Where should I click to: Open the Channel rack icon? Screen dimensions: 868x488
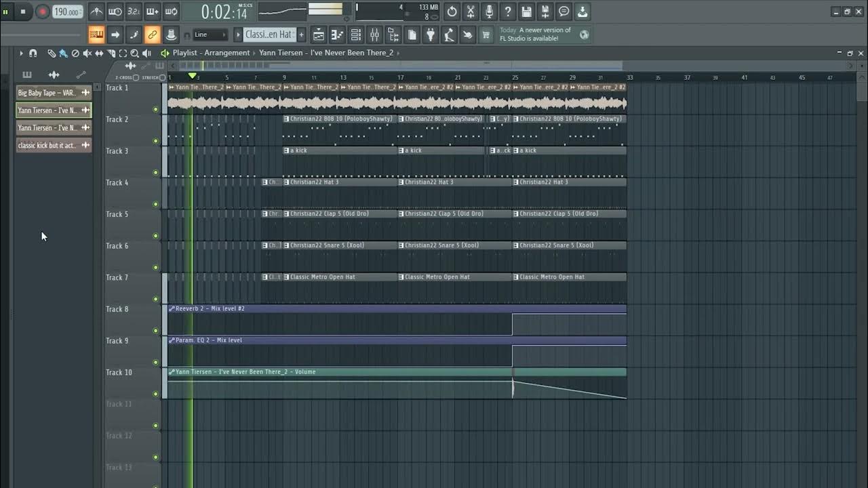pos(356,35)
